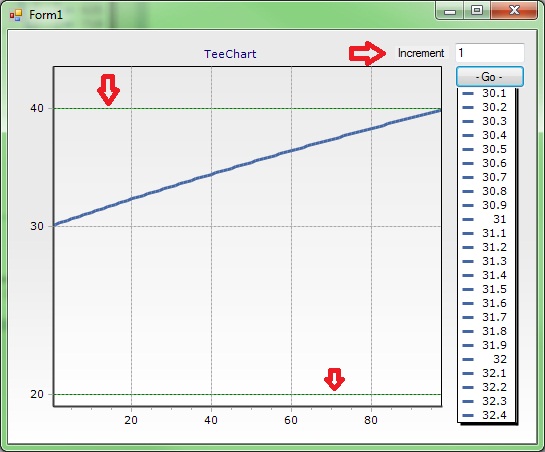Select the 32.4 legend line symbol

tap(468, 415)
